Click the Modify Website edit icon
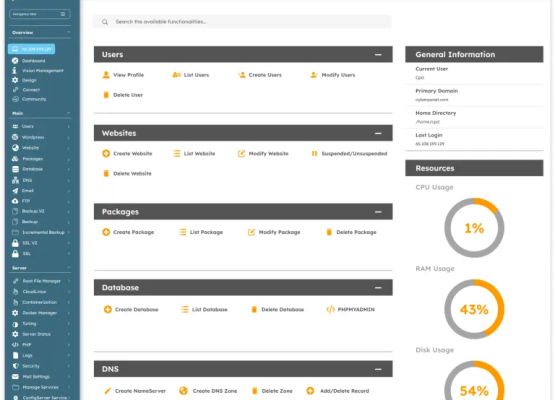 click(x=241, y=153)
